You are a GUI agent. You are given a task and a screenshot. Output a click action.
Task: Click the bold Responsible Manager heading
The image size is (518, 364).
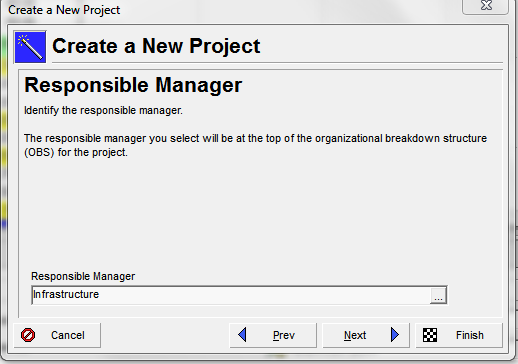[x=133, y=85]
